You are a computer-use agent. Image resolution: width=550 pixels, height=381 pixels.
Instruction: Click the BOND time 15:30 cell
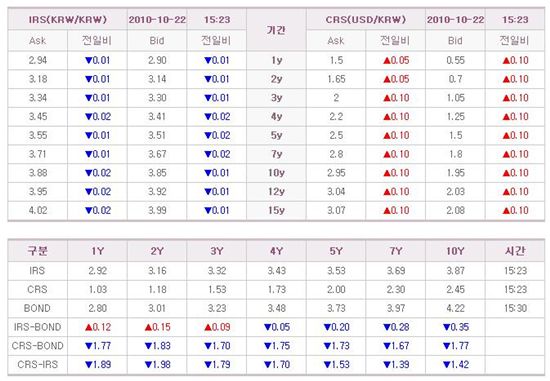click(x=515, y=308)
